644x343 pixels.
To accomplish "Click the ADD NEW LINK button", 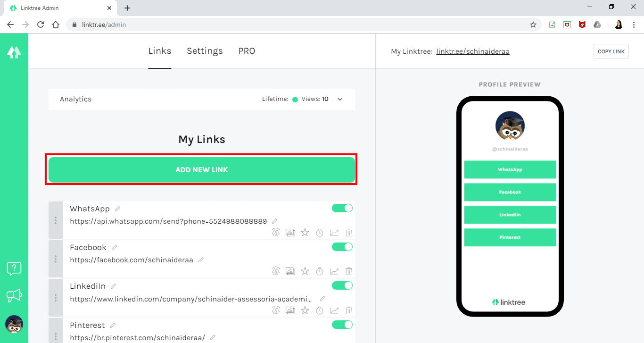I will coord(202,170).
